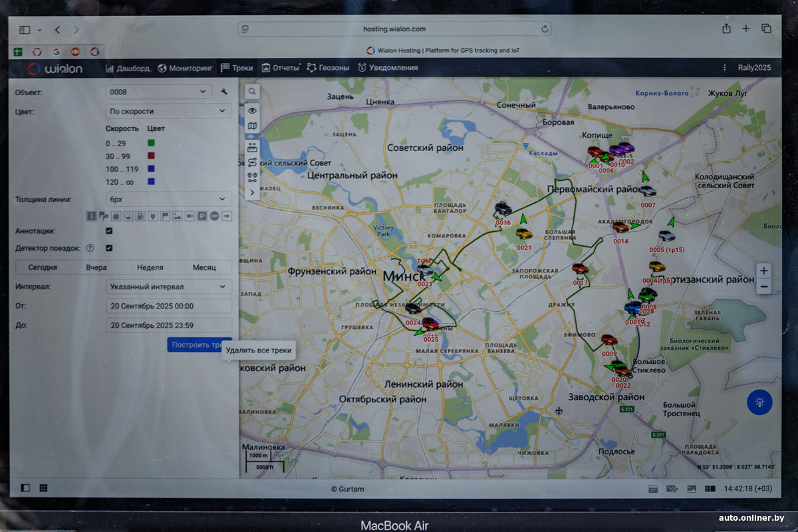
Task: Open the Дашборд tab
Action: coord(128,68)
